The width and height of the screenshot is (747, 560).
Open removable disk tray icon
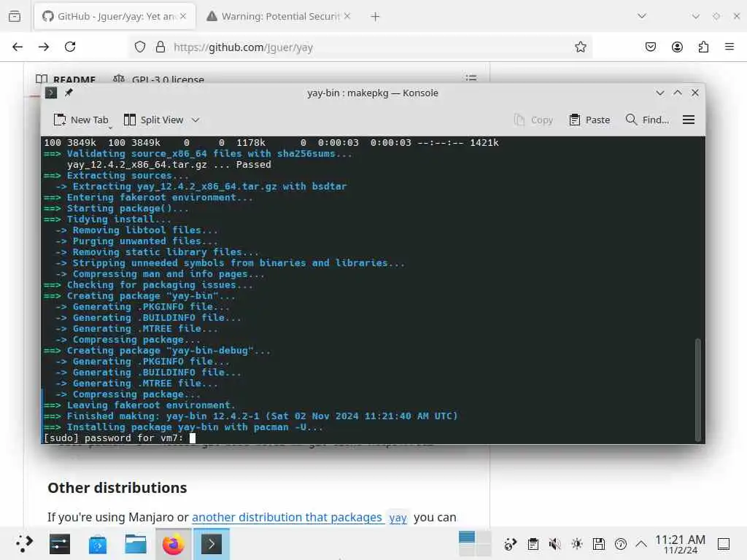(x=599, y=544)
